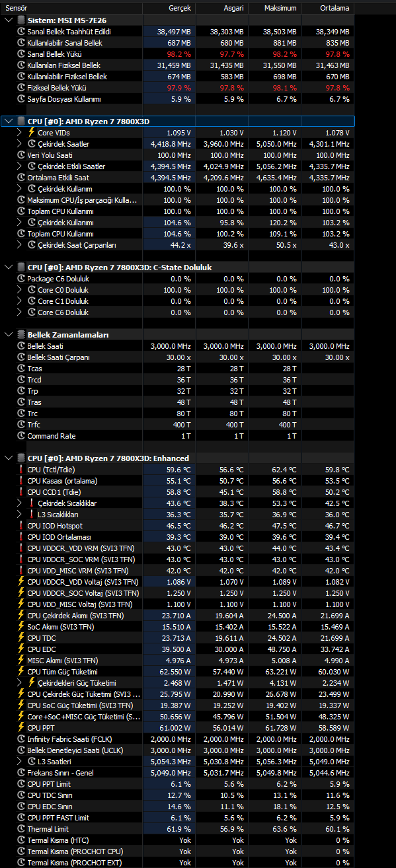This screenshot has width=396, height=868.
Task: Click the clock icon beside Thermal Limit
Action: pyautogui.click(x=20, y=829)
